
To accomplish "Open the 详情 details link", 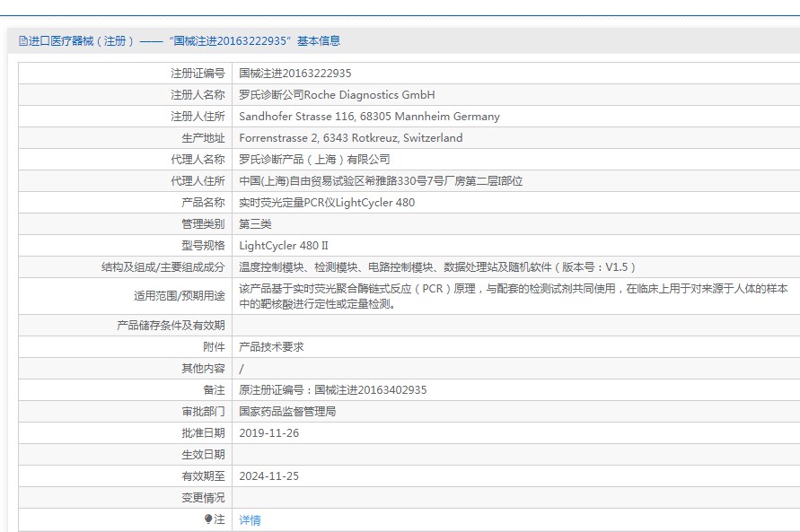I will 250,519.
